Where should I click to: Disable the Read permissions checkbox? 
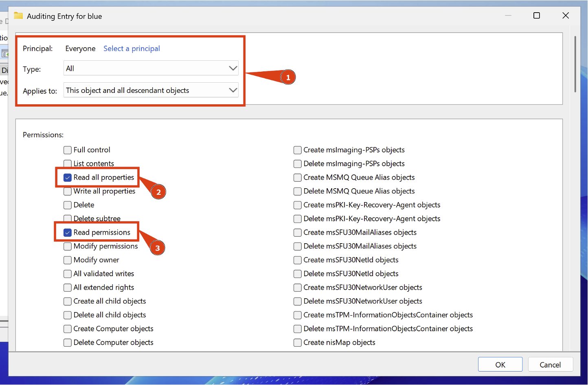[67, 232]
